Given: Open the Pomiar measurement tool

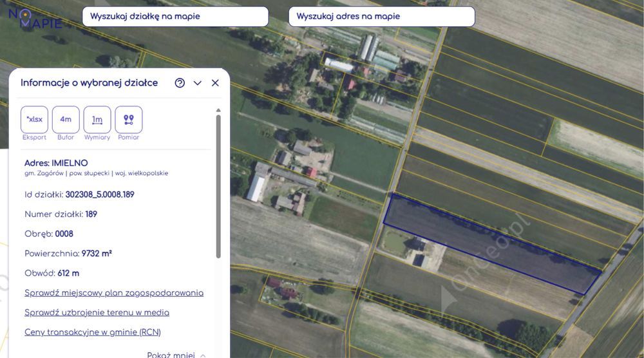Looking at the screenshot, I should click(129, 120).
